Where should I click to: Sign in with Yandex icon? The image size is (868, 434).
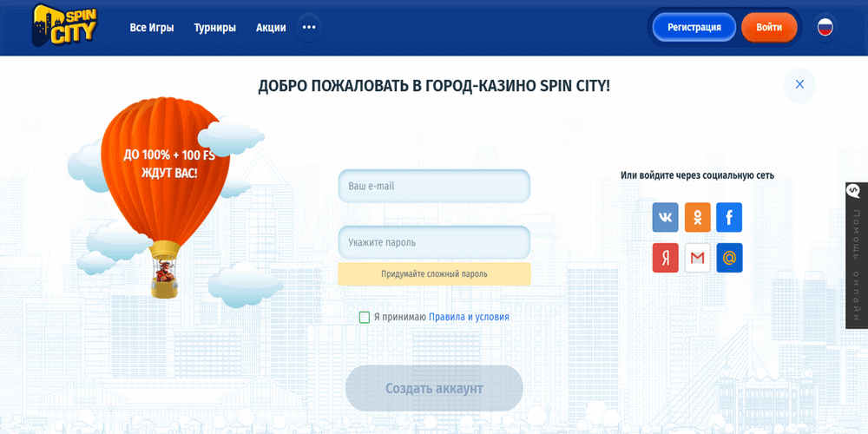[x=665, y=258]
